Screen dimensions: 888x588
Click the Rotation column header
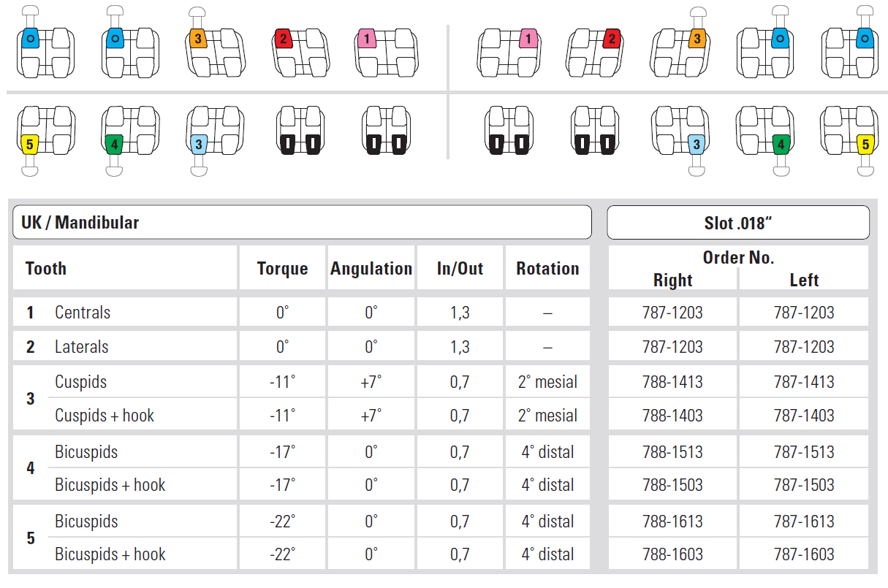pyautogui.click(x=547, y=269)
